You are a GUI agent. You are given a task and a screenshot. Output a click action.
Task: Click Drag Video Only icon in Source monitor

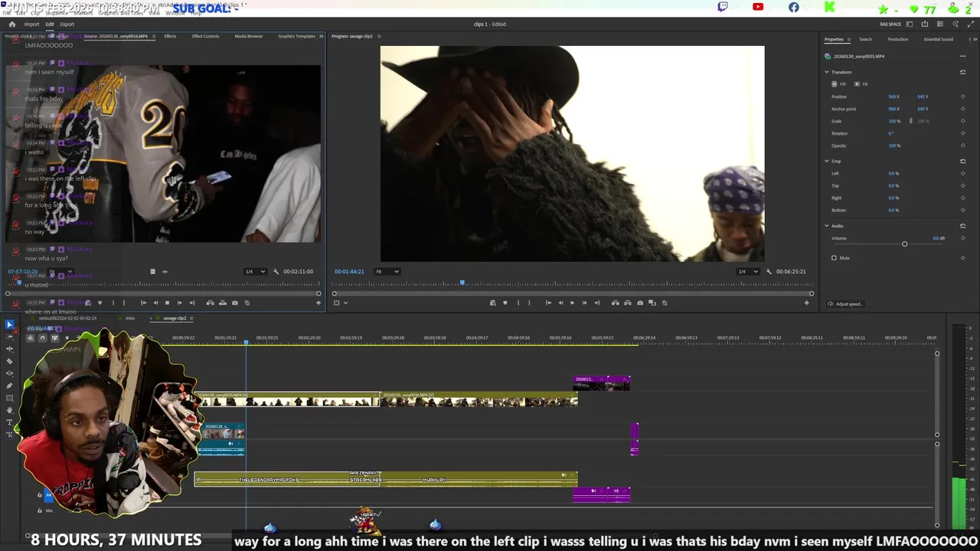152,271
